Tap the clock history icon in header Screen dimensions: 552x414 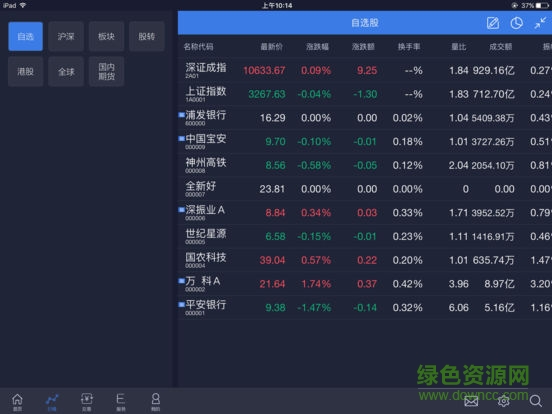tap(516, 23)
